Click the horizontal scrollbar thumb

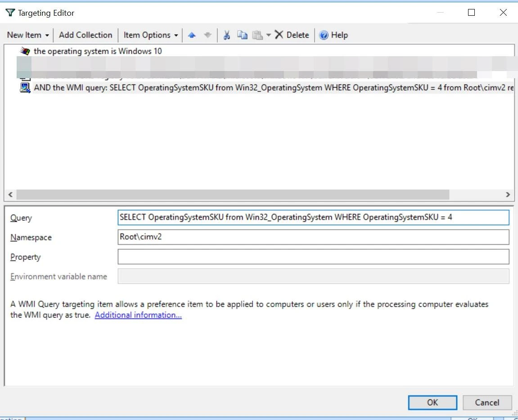coord(233,194)
